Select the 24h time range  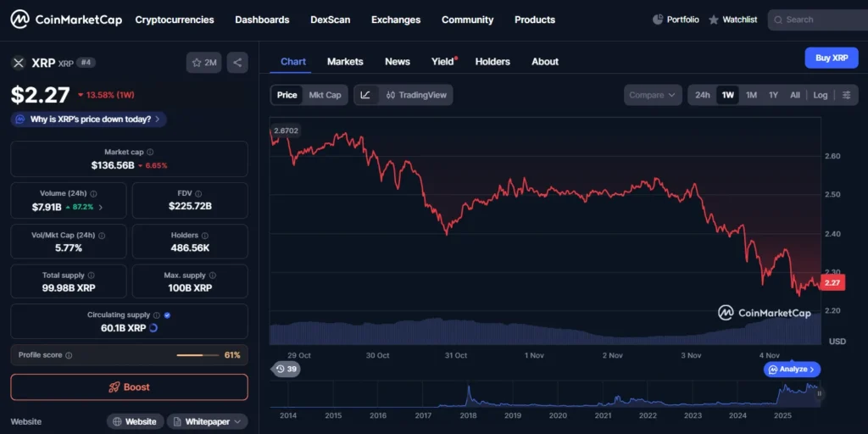[x=702, y=95]
